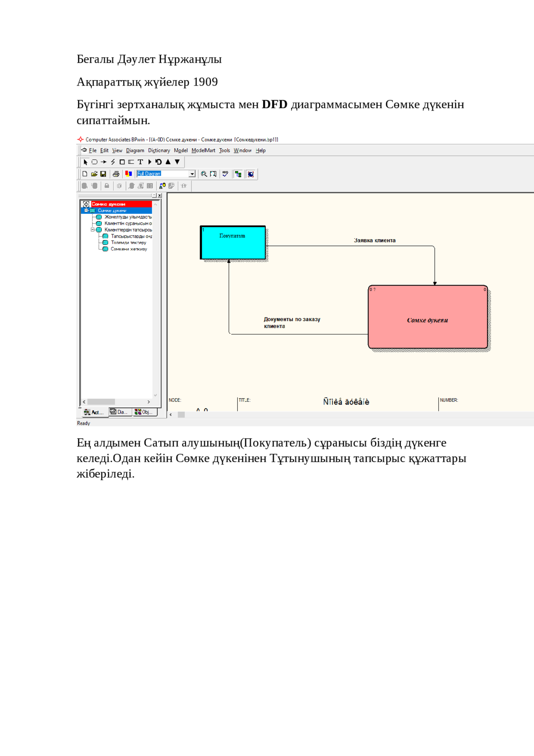
Task: Pick the Arrow drawing tool
Action: point(103,162)
